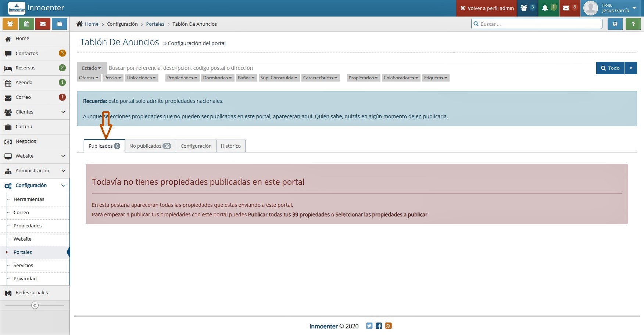This screenshot has height=335, width=644.
Task: Click Seleccionar las propiedades a publicar link
Action: tap(381, 215)
